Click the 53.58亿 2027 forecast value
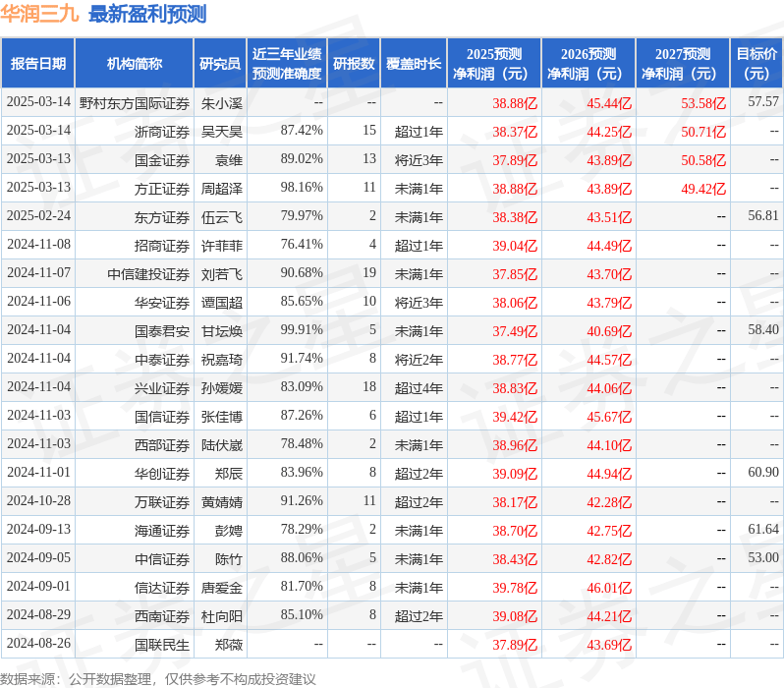The height and width of the screenshot is (688, 784). pos(703,103)
